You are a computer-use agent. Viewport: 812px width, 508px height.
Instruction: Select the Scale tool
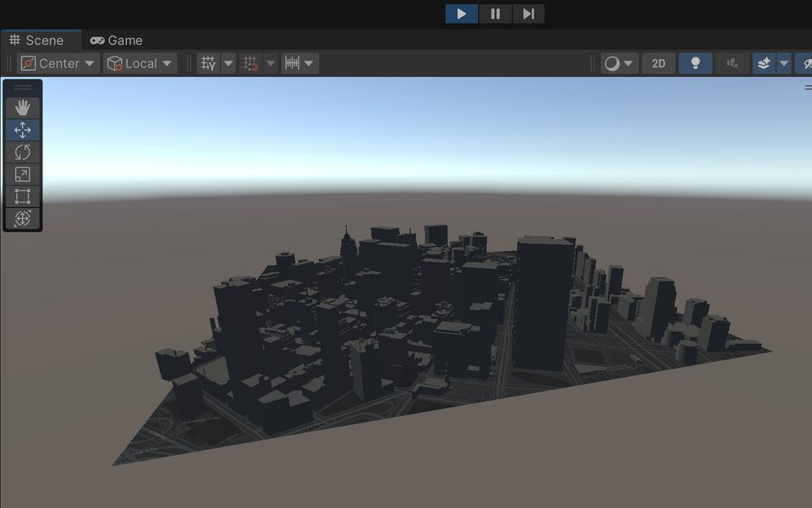click(23, 174)
